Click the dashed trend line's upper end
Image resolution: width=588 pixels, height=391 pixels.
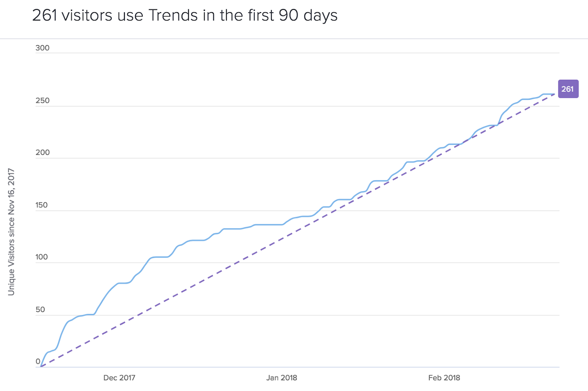click(x=553, y=95)
